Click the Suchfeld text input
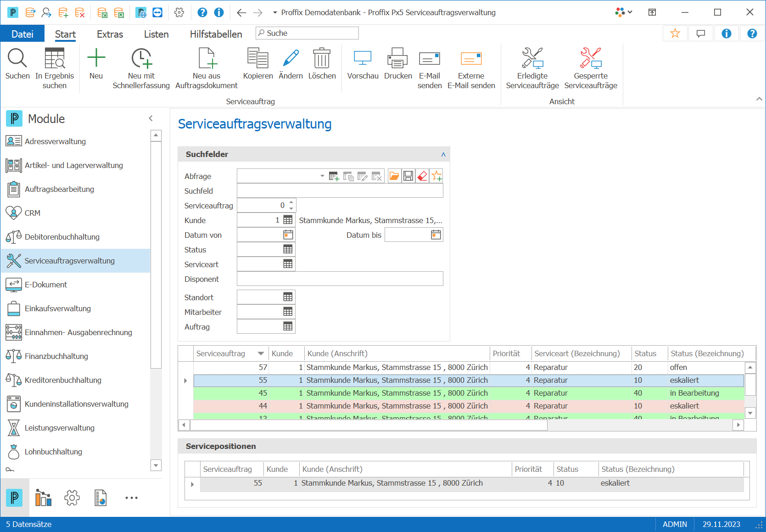766x532 pixels. click(340, 191)
